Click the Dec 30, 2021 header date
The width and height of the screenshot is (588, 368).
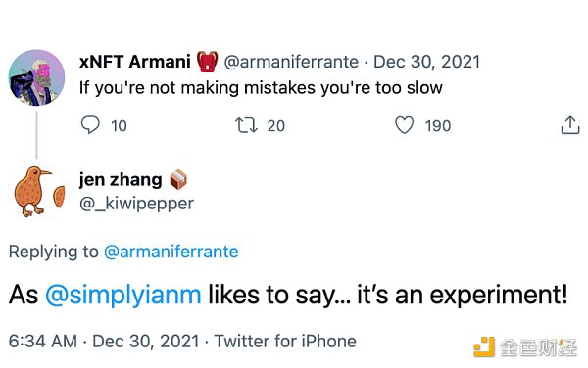point(426,62)
